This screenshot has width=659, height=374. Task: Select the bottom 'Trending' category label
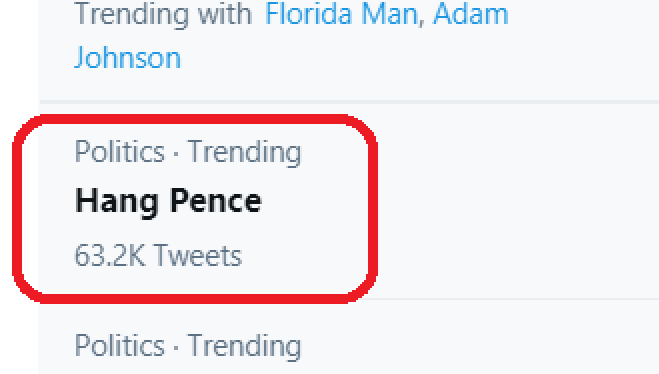pos(244,347)
